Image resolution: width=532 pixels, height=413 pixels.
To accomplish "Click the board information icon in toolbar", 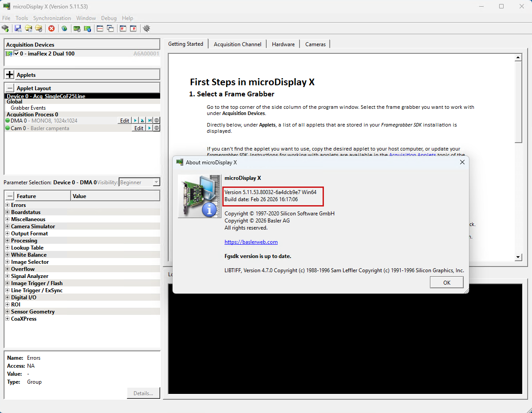I will (x=87, y=28).
